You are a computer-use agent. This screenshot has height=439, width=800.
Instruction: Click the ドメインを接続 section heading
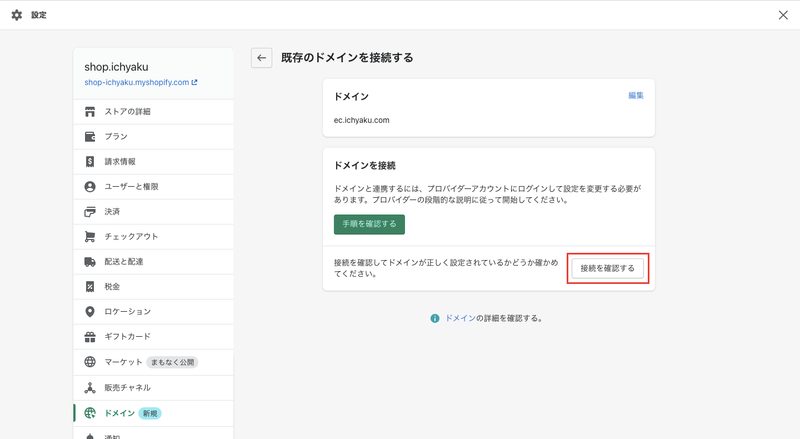coord(365,165)
